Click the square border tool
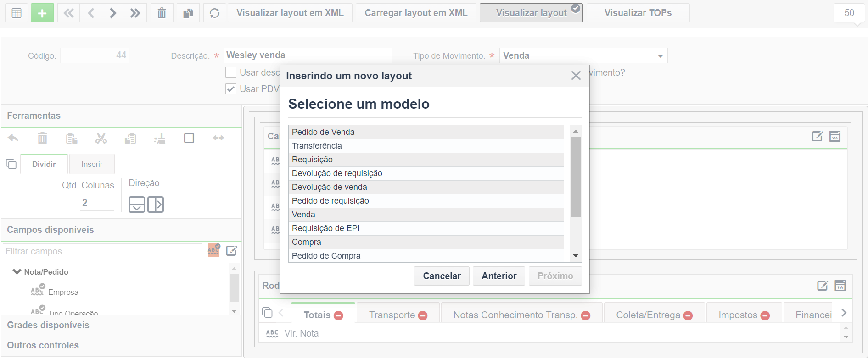This screenshot has width=868, height=359. pos(189,138)
